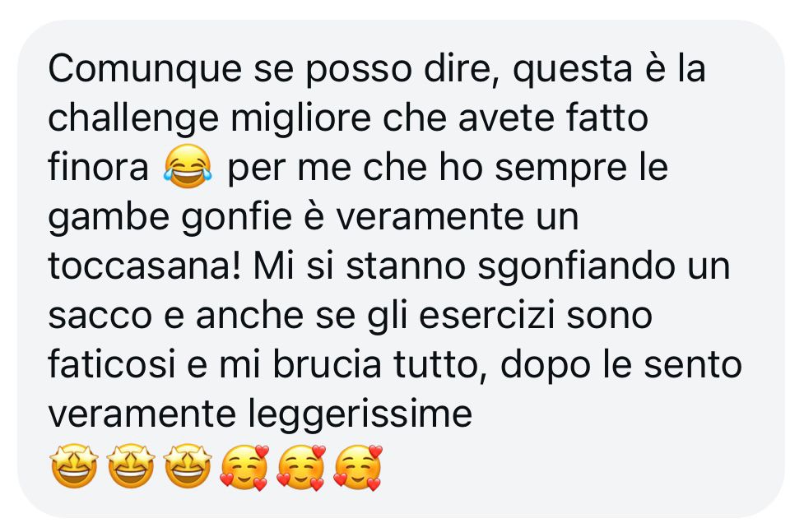Click the laughing-crying emoji after "finora"
This screenshot has width=804, height=532.
(188, 167)
